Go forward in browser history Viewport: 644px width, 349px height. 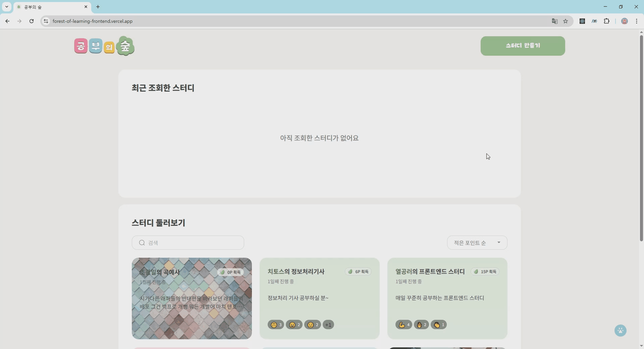(x=19, y=21)
